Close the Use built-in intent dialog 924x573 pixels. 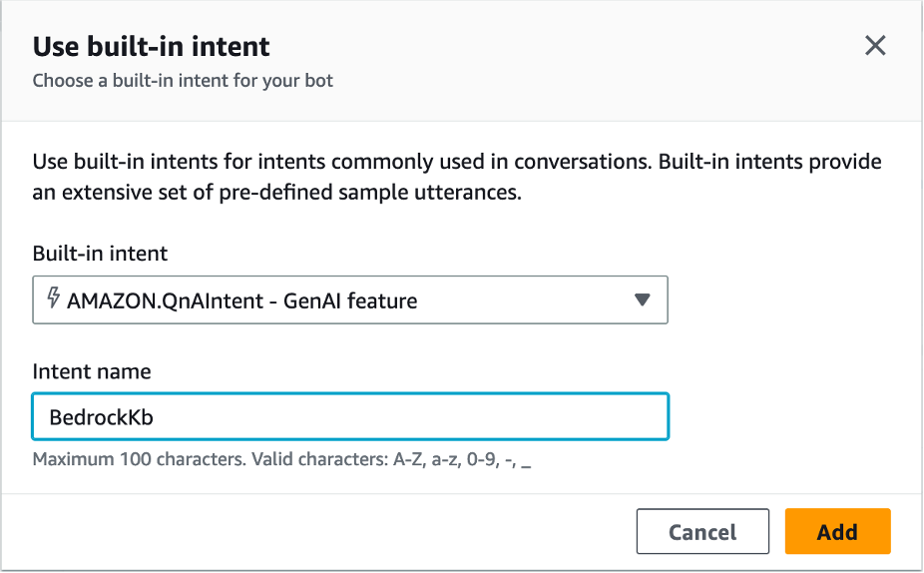coord(875,46)
